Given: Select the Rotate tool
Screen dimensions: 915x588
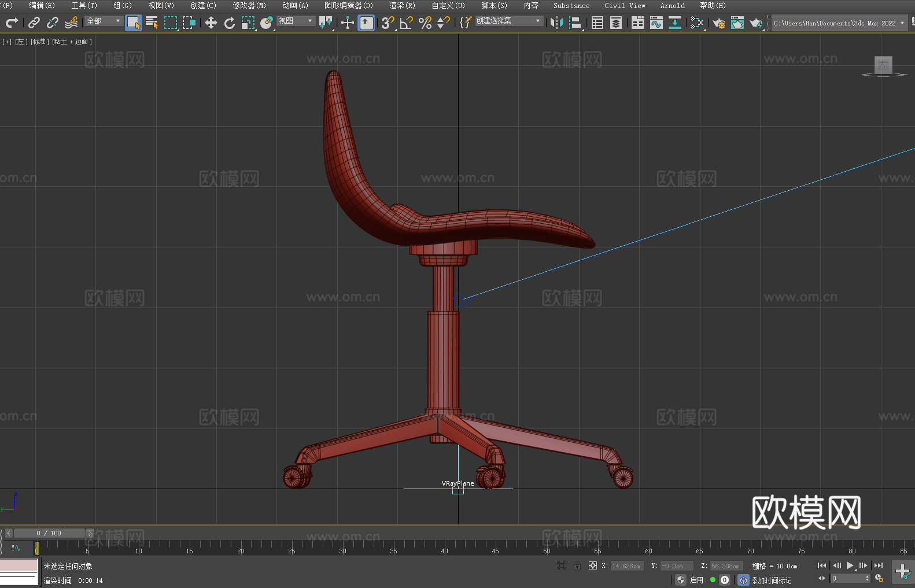Looking at the screenshot, I should 230,23.
